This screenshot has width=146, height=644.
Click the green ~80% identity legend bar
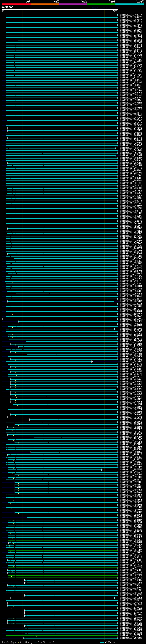click(x=101, y=4)
